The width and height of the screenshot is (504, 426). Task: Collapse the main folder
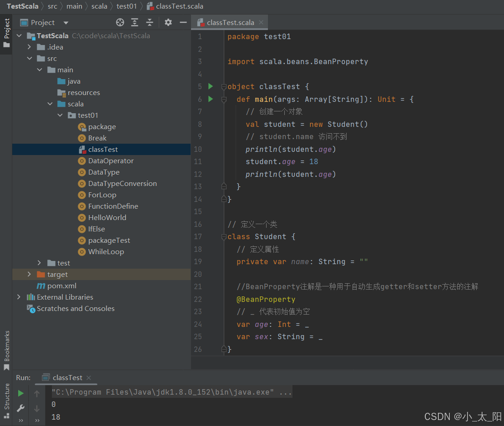point(40,70)
